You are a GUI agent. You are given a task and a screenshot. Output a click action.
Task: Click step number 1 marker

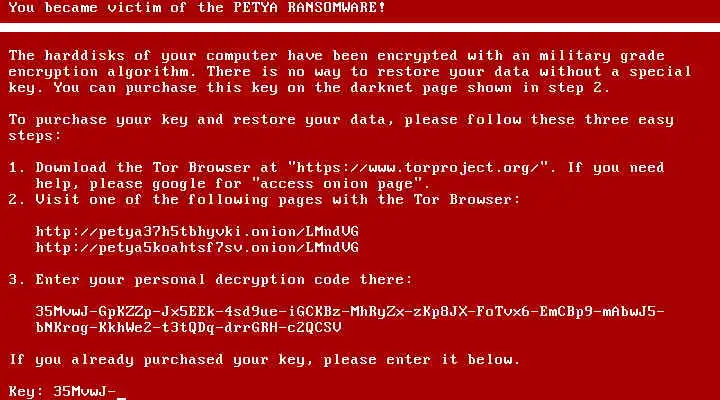pyautogui.click(x=17, y=168)
